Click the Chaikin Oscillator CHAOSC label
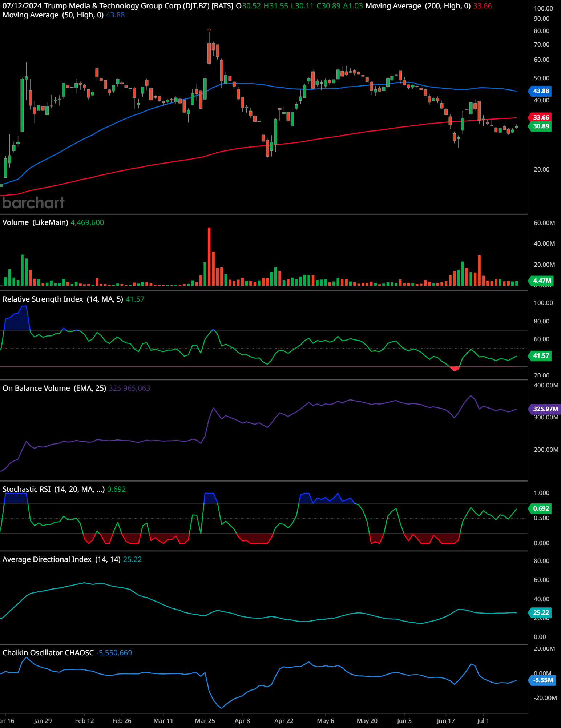The height and width of the screenshot is (728, 561). coord(48,653)
